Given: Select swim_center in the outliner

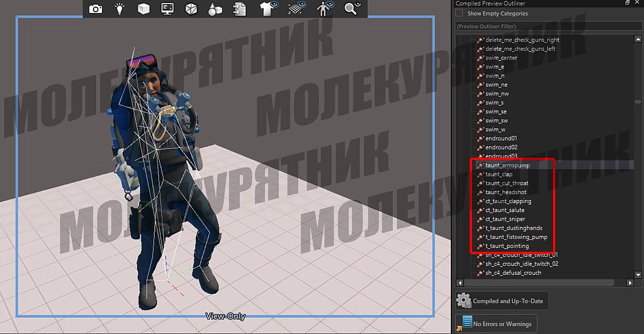Looking at the screenshot, I should point(501,58).
